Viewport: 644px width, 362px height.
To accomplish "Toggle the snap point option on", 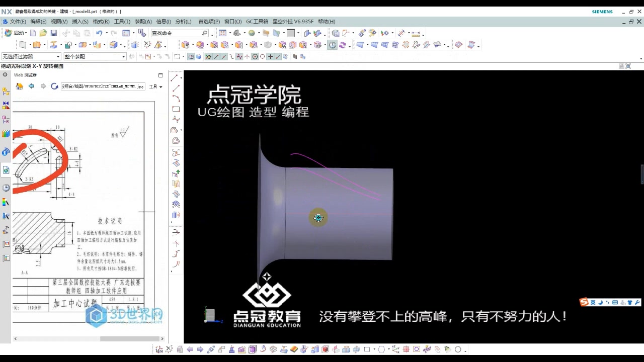I will coord(208,56).
